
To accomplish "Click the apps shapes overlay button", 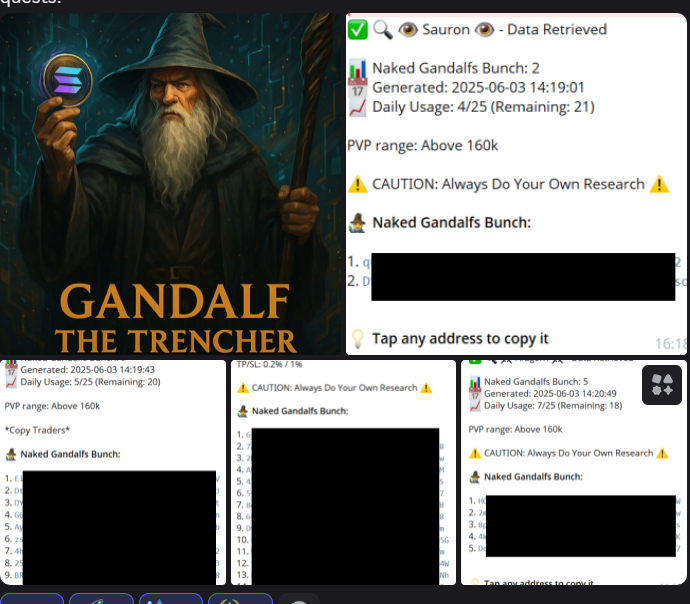I will point(662,385).
